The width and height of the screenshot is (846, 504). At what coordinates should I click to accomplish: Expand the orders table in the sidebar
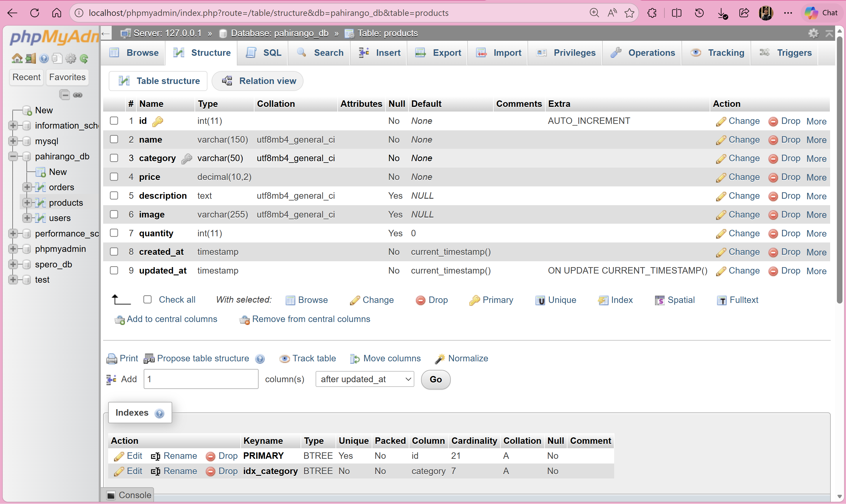pyautogui.click(x=27, y=187)
